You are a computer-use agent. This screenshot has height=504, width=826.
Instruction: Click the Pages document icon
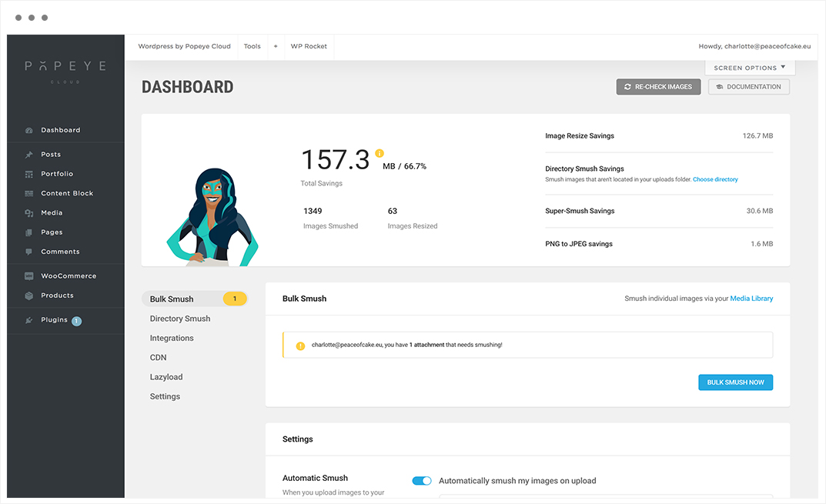[29, 233]
